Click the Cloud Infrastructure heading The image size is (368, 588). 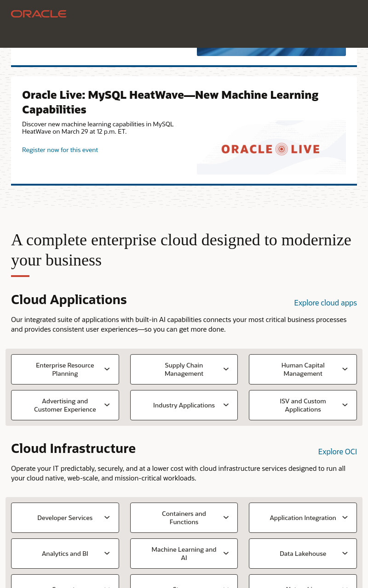coord(73,448)
